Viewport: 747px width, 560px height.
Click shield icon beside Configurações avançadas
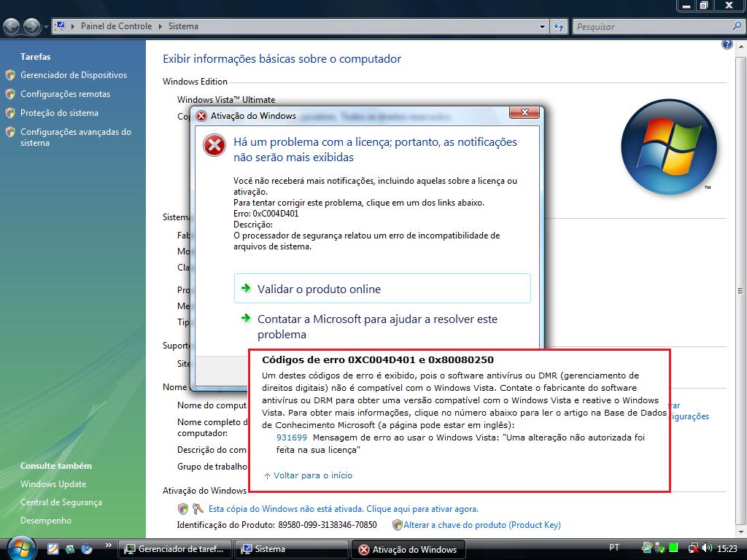click(10, 132)
